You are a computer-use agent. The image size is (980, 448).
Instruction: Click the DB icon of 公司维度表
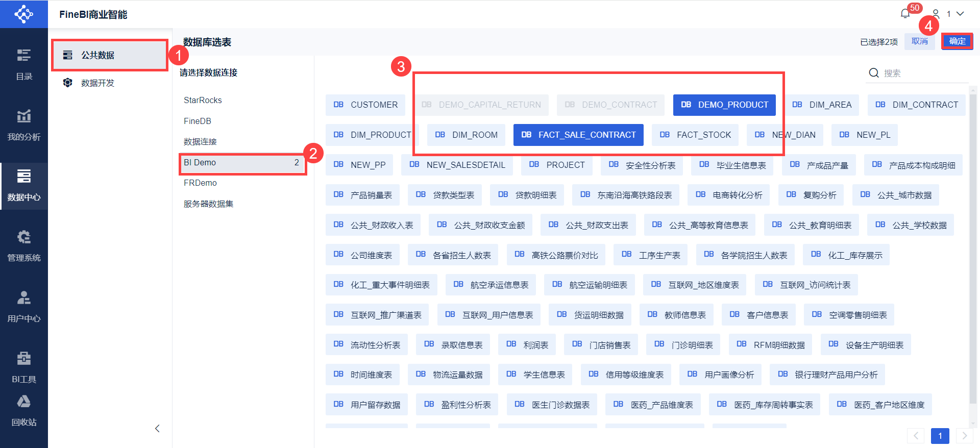coord(338,254)
